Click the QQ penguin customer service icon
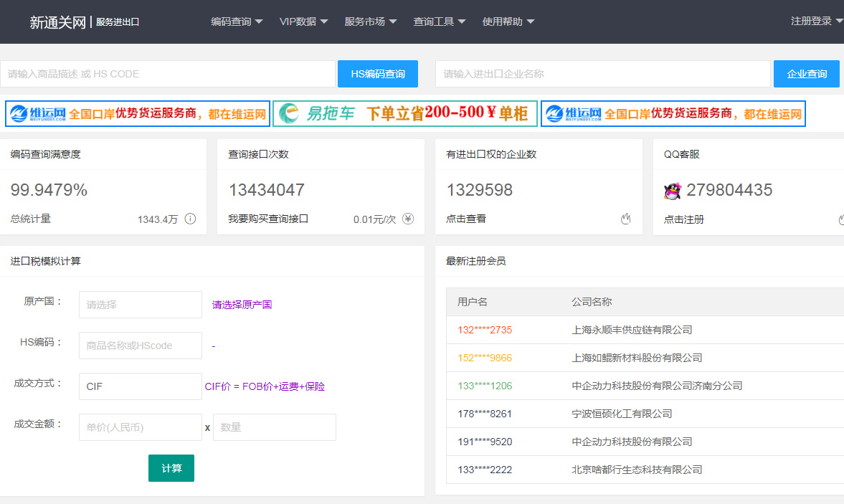The width and height of the screenshot is (844, 504). coord(671,190)
